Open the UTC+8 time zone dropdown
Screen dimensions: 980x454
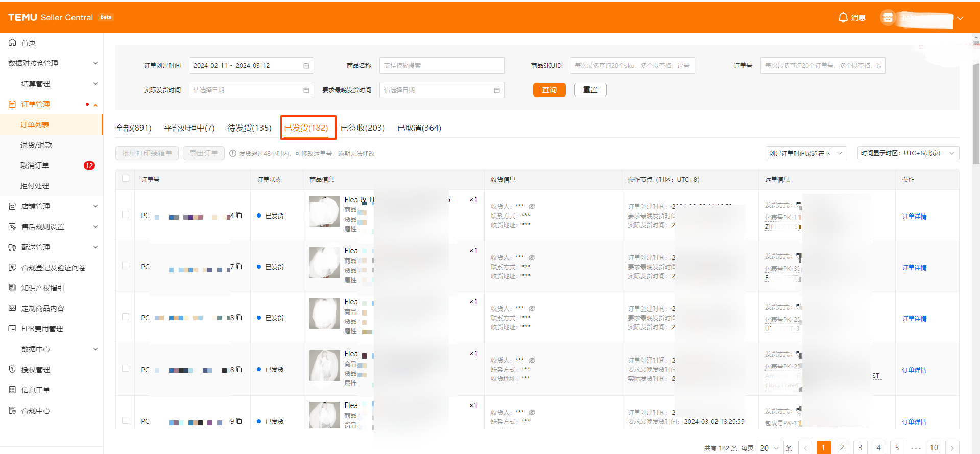[907, 153]
